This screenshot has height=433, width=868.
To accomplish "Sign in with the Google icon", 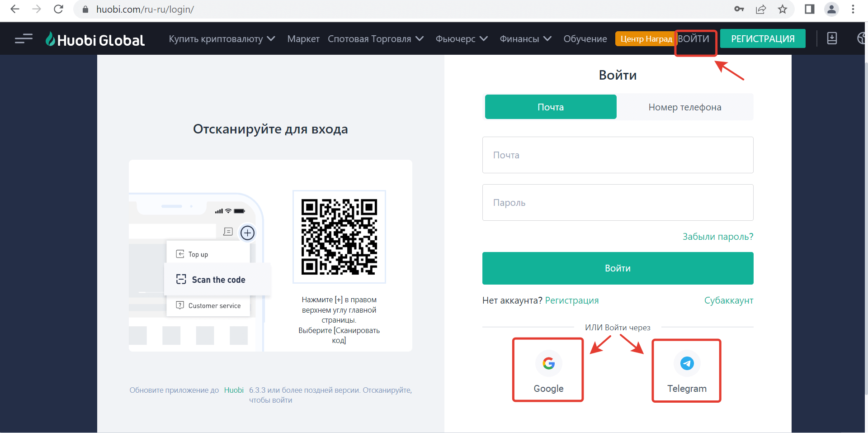I will [x=548, y=363].
